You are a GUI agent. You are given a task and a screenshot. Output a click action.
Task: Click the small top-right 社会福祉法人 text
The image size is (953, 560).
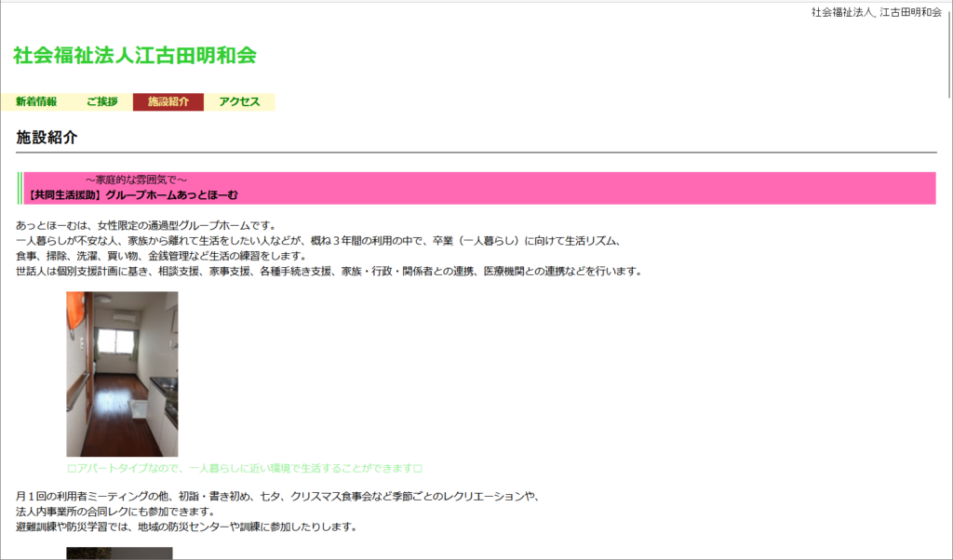pos(843,12)
